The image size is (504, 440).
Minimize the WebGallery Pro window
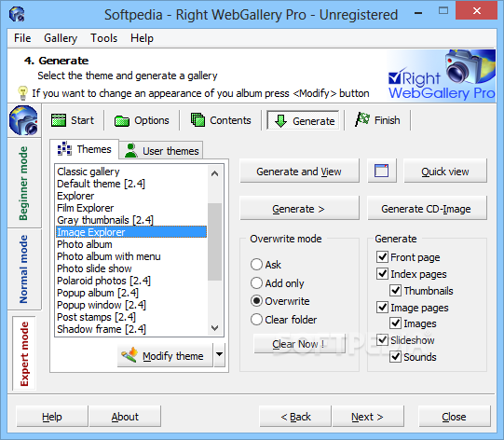(x=418, y=13)
